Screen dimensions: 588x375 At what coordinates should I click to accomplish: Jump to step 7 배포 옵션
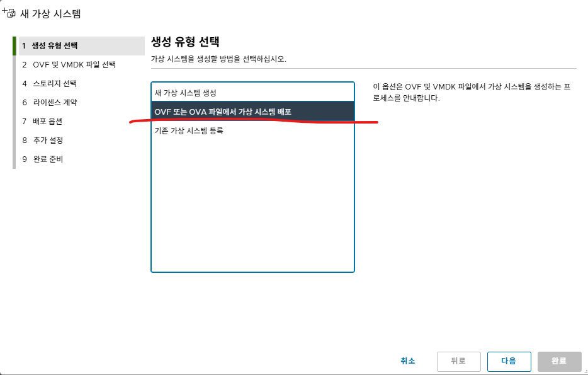(x=42, y=121)
